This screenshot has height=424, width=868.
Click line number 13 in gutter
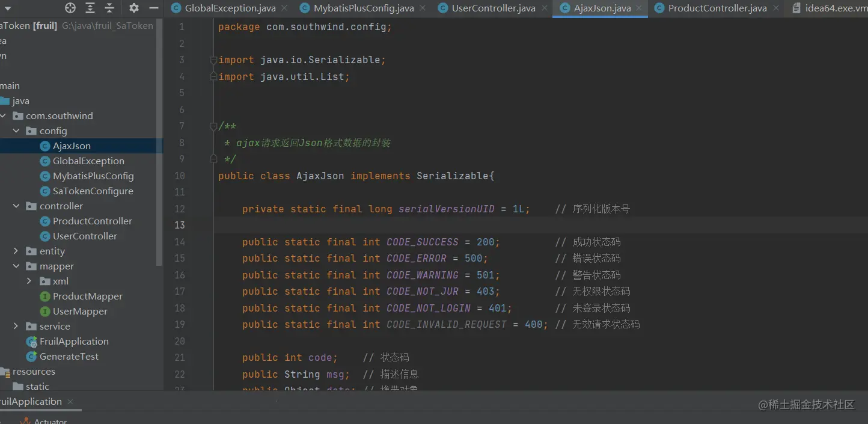180,225
